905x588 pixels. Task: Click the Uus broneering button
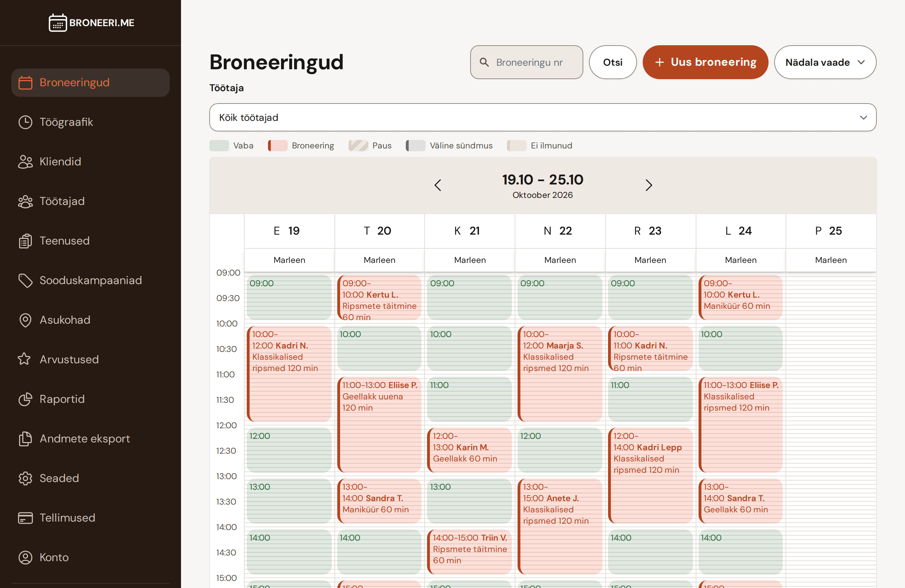click(x=705, y=62)
